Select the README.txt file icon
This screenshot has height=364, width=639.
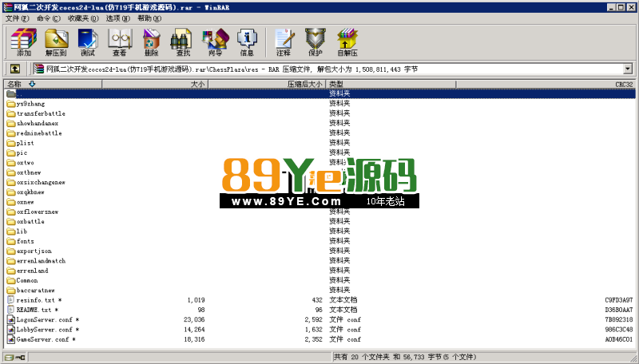[11, 310]
